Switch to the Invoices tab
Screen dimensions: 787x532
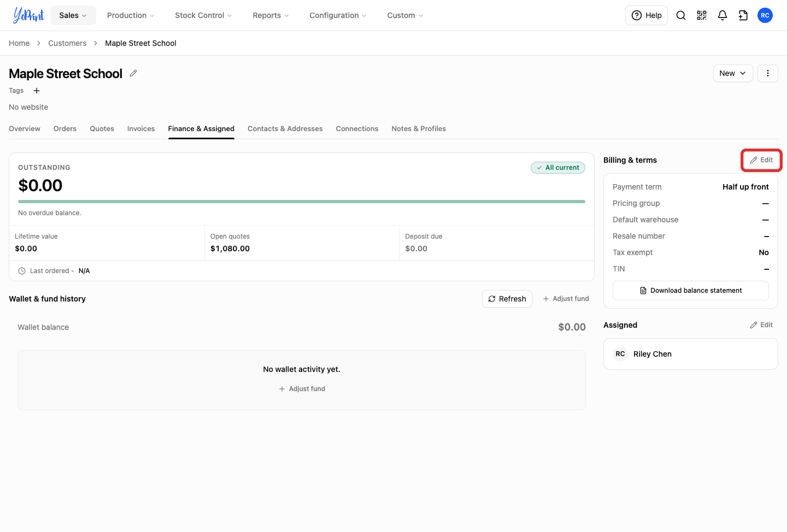(141, 129)
